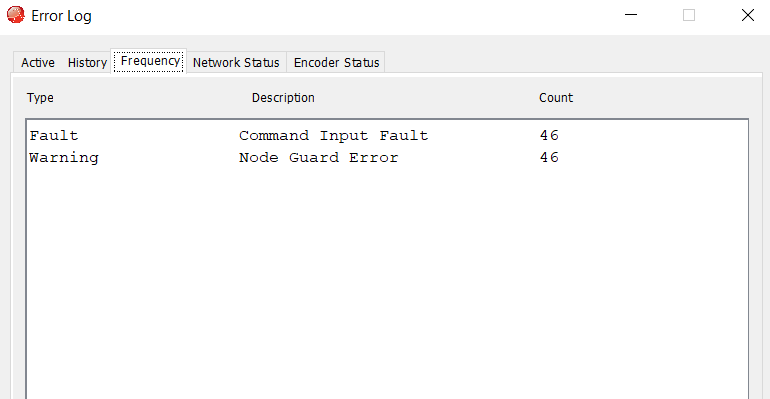
Task: Click the Count column header
Action: 556,98
